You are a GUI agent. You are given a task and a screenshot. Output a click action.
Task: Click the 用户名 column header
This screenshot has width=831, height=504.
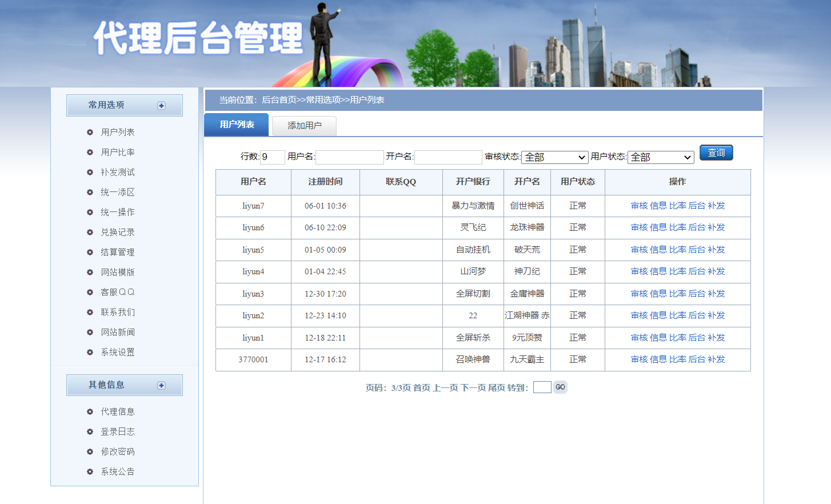coord(253,182)
